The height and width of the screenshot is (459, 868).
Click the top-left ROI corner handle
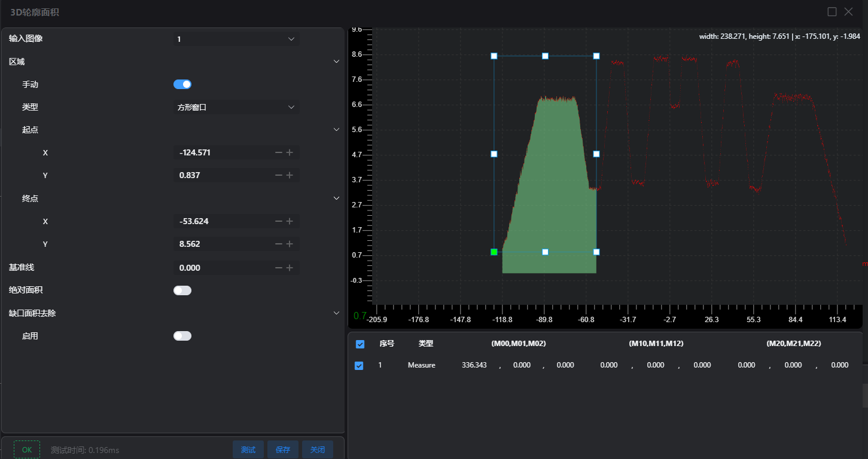[494, 56]
